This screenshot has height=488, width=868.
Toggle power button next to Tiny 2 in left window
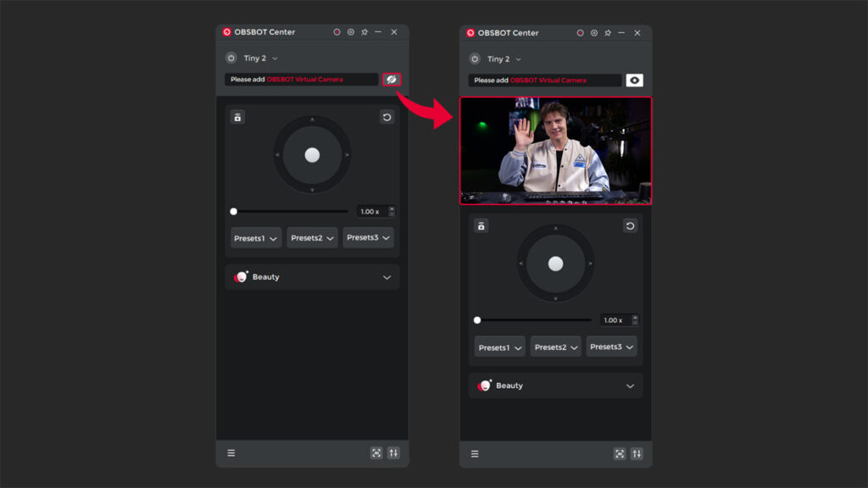click(231, 58)
